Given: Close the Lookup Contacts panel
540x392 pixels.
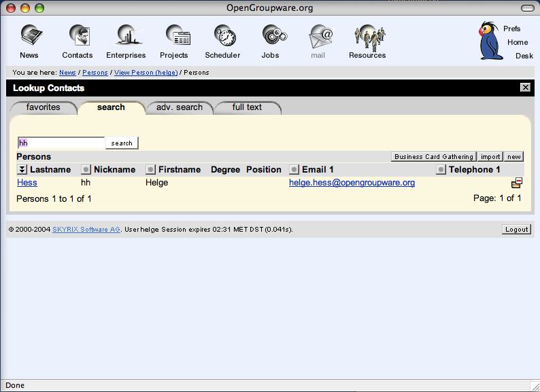Looking at the screenshot, I should [x=525, y=88].
